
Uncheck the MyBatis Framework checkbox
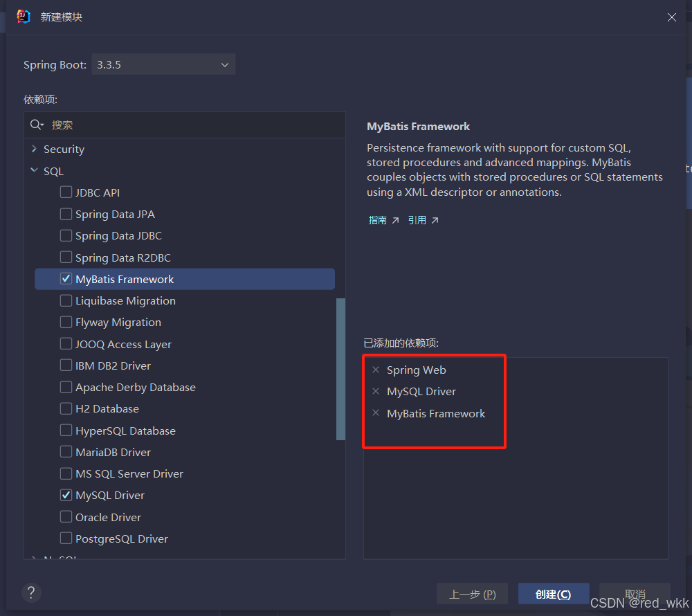coord(66,279)
